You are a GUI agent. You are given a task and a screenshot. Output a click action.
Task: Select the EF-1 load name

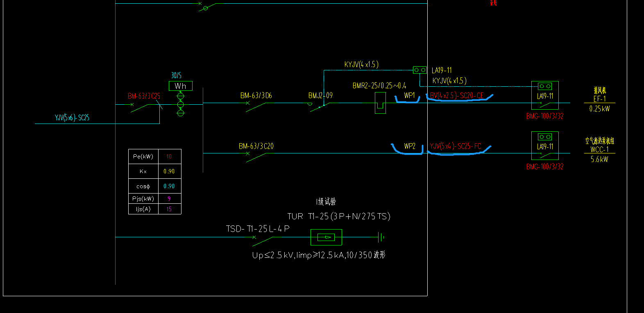pos(600,99)
